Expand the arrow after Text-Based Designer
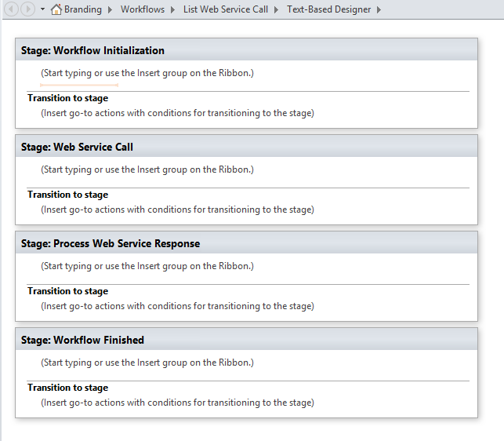 (x=379, y=9)
